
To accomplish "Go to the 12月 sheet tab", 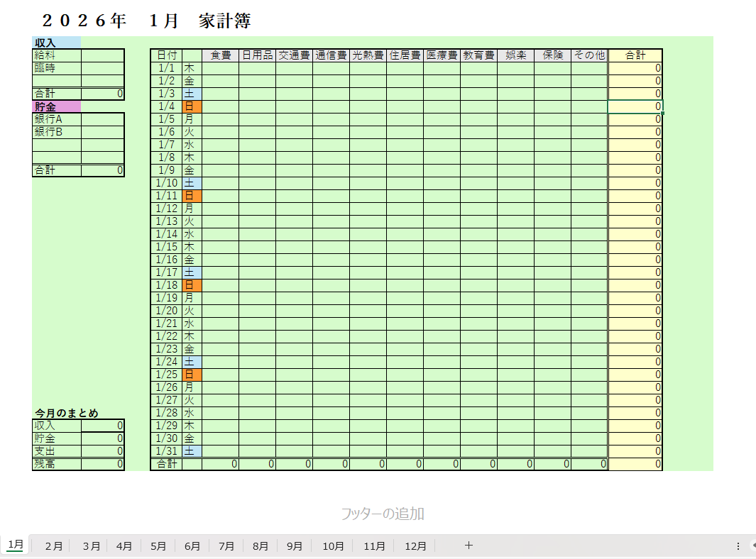I will tap(416, 546).
